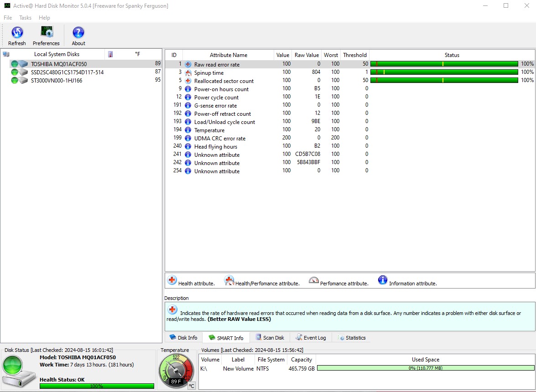
Task: Click the Perfomance attribute legend icon
Action: pyautogui.click(x=314, y=280)
